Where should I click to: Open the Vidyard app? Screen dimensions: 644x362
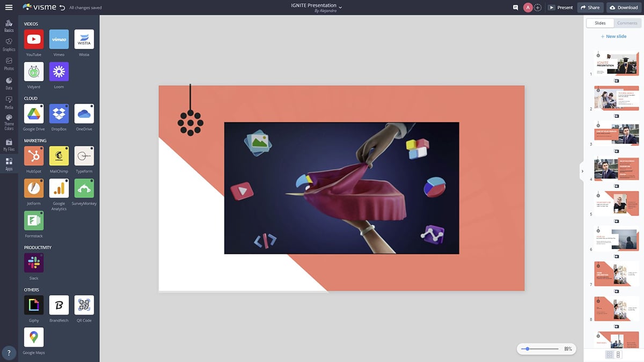coord(34,71)
